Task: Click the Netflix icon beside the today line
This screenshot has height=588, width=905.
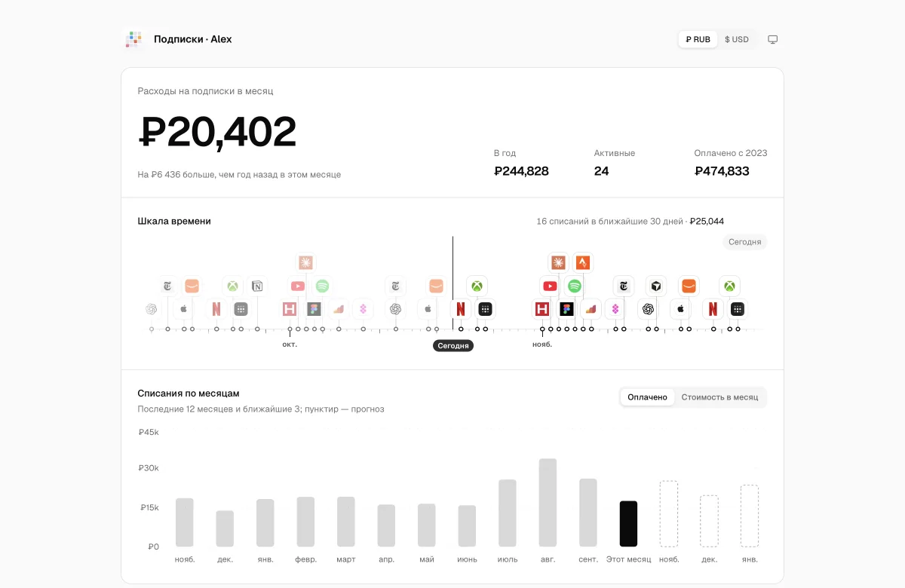Action: click(461, 309)
